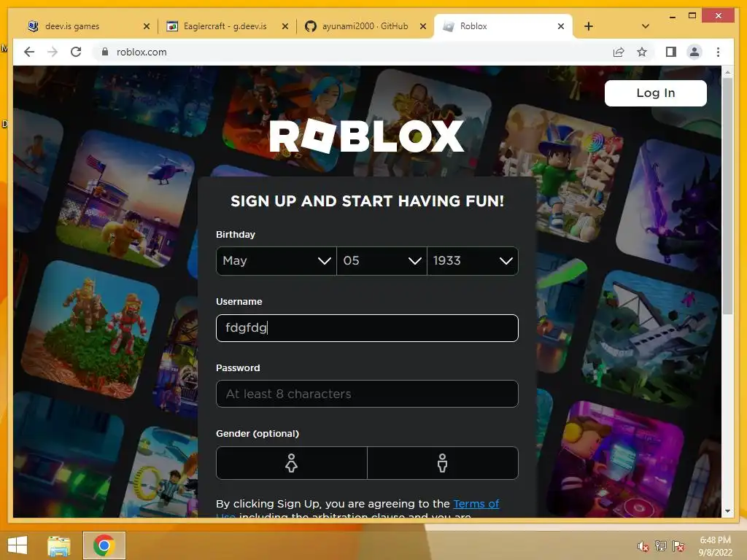
Task: Click the page scrollbar up arrow
Action: point(727,72)
